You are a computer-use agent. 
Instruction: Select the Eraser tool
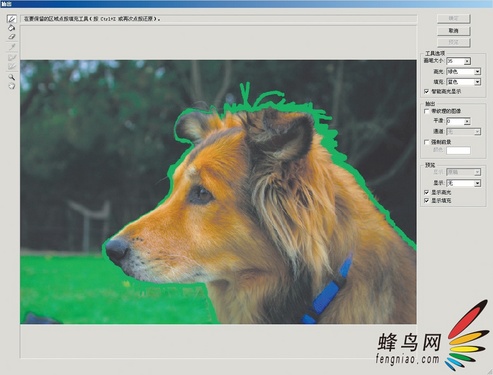click(12, 37)
